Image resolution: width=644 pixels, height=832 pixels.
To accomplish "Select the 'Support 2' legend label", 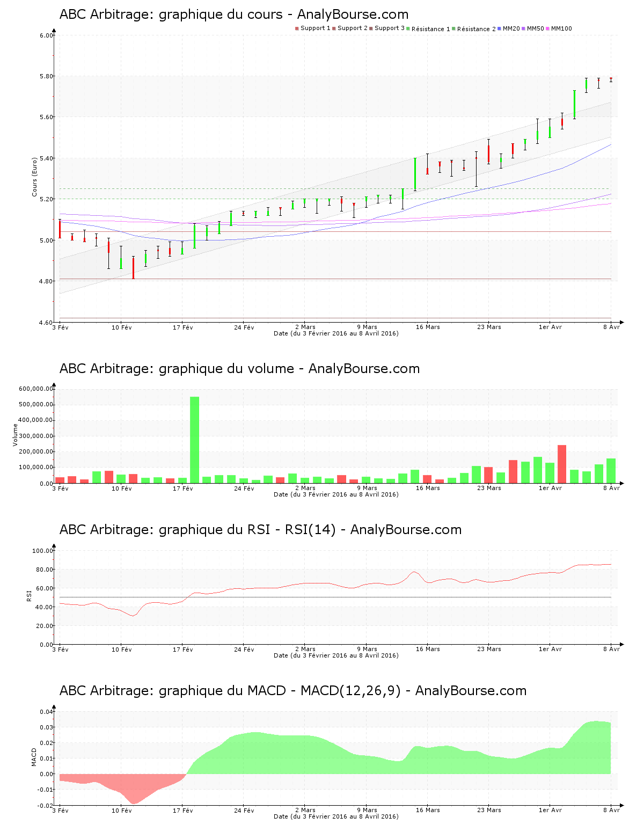I will tap(353, 28).
